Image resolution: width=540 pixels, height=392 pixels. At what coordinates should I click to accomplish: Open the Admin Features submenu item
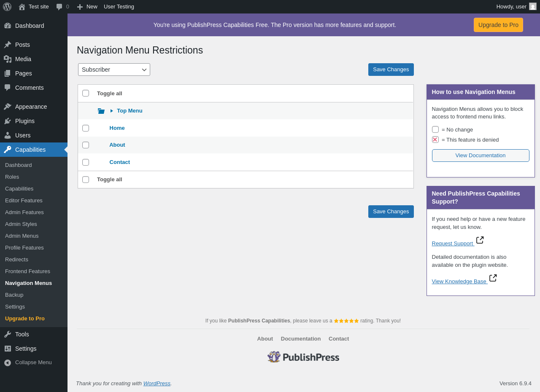pos(24,212)
